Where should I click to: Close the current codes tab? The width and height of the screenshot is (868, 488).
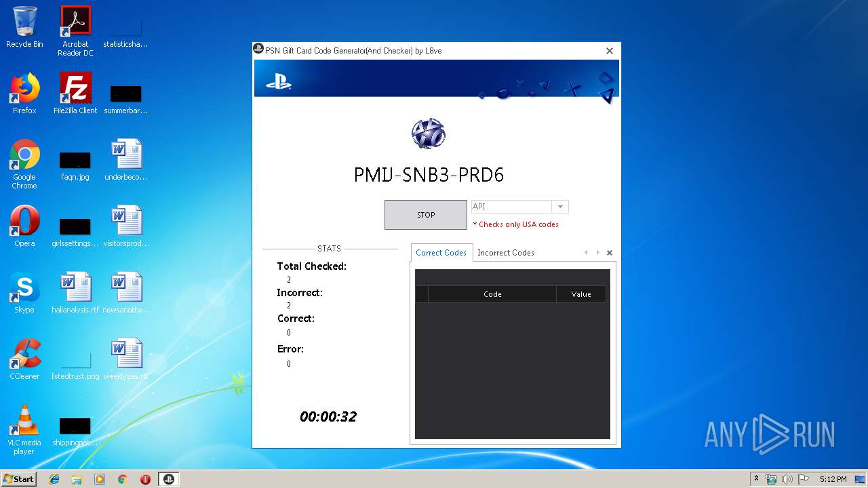point(609,253)
